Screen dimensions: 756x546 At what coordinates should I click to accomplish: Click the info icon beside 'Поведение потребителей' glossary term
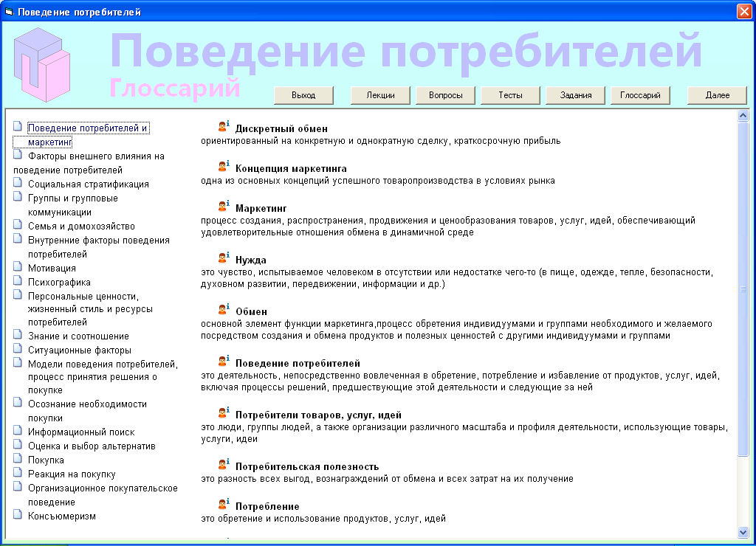[x=223, y=361]
